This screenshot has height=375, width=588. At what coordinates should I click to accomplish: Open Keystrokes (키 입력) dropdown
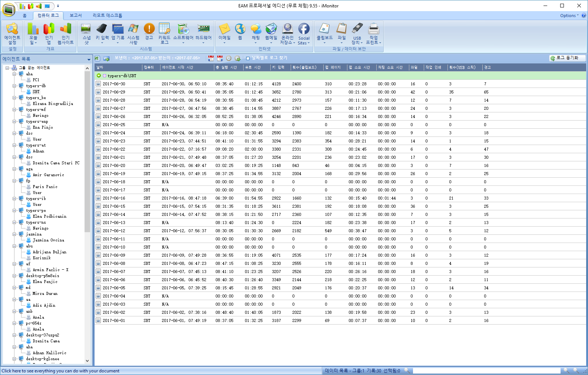pos(102,34)
